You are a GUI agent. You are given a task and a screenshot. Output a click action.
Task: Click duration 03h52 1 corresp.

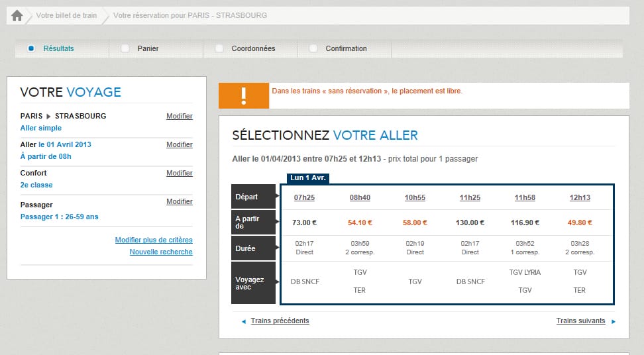525,248
